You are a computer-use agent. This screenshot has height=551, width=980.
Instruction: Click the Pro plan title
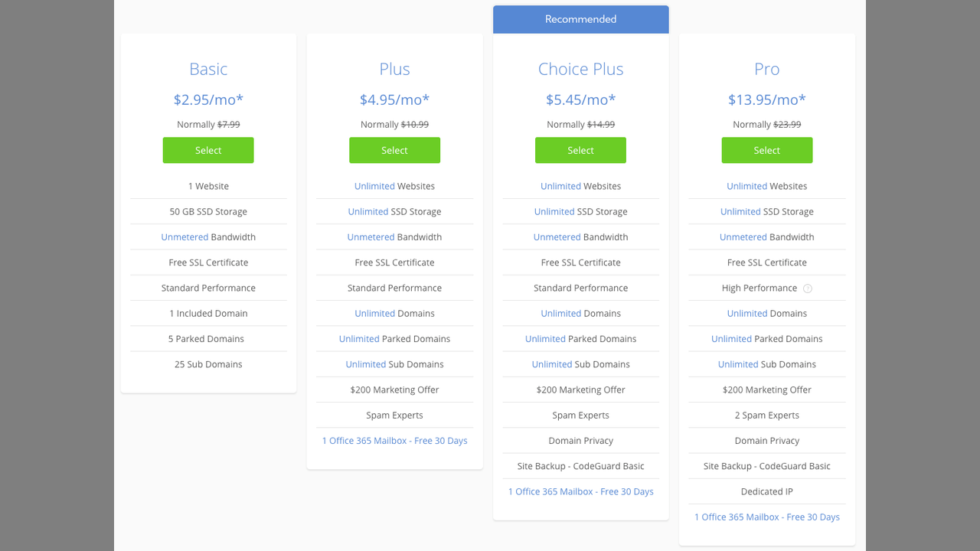[x=766, y=69]
